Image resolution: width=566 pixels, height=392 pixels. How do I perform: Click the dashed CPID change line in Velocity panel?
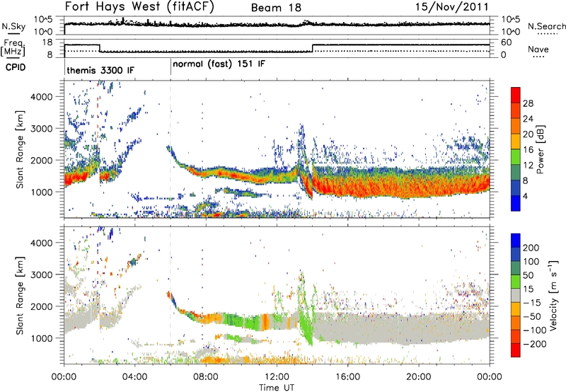click(x=171, y=295)
